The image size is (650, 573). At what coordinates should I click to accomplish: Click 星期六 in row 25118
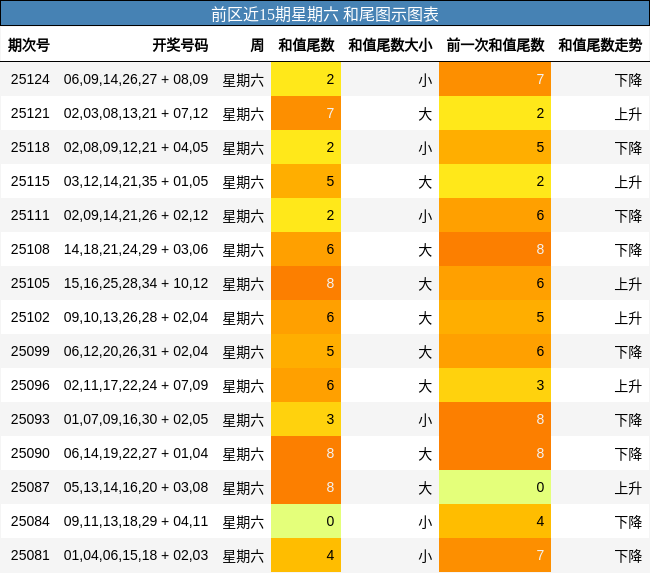[x=243, y=148]
